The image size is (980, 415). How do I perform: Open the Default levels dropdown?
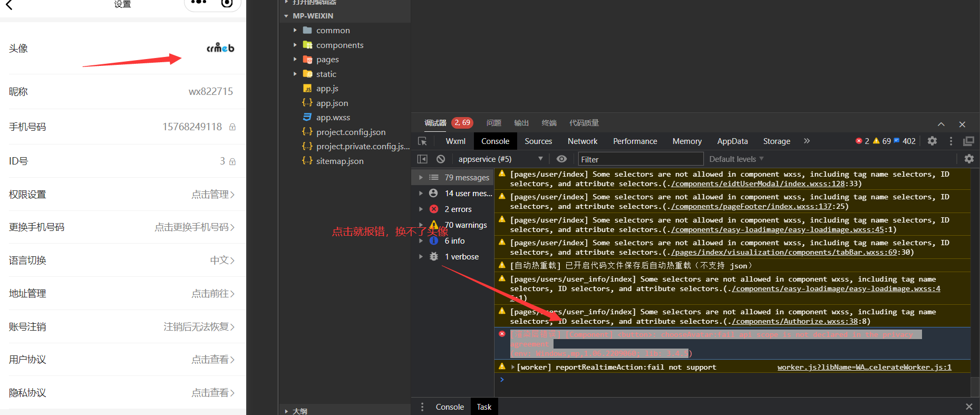point(736,159)
